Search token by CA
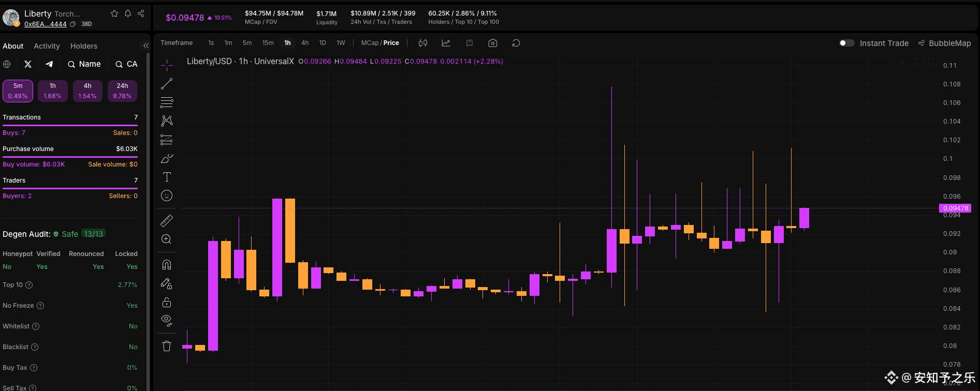 tap(126, 64)
